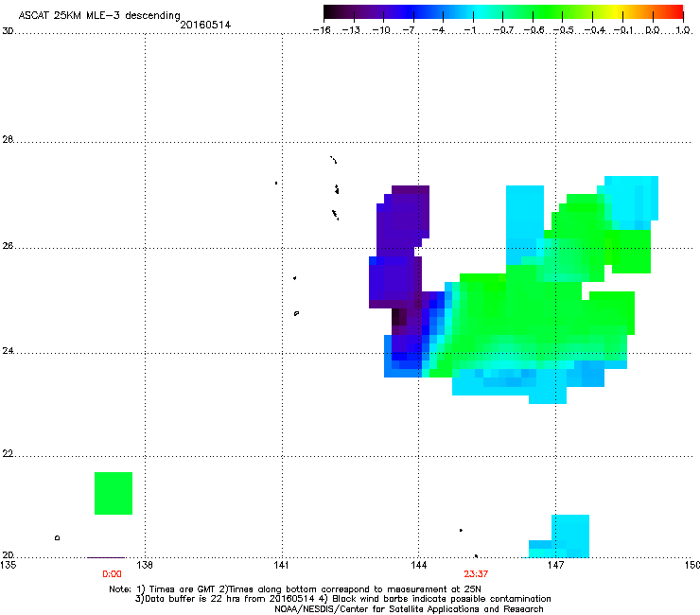Click latitude axis label '20'

(8, 554)
